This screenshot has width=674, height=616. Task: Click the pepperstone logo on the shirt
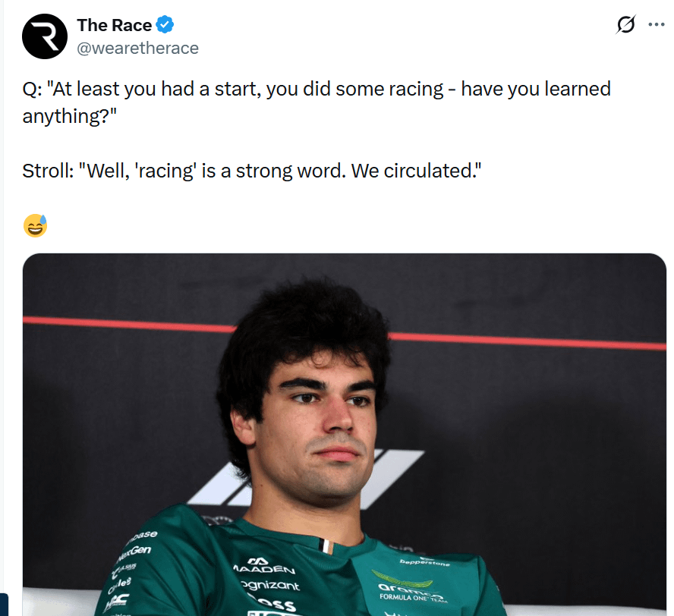[425, 562]
